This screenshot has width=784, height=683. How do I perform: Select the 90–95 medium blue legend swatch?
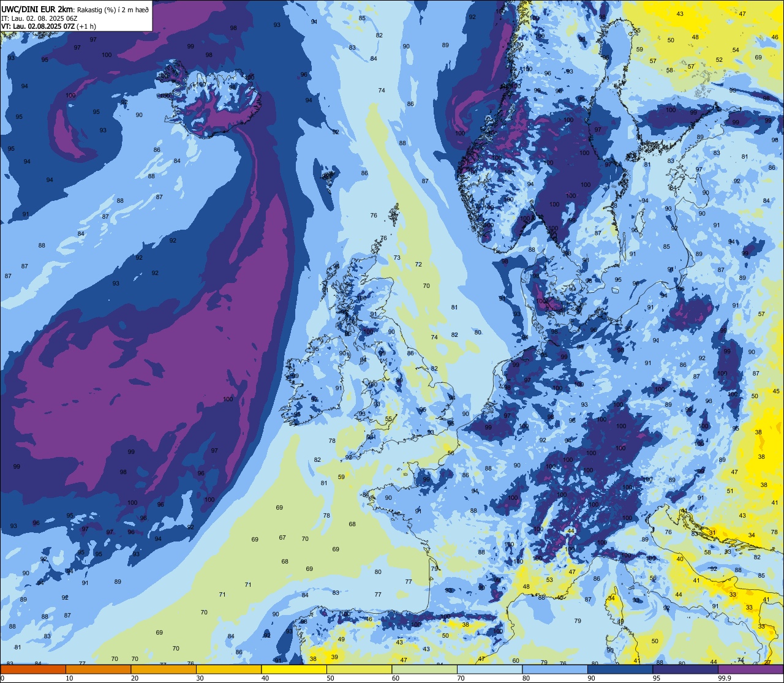620,670
